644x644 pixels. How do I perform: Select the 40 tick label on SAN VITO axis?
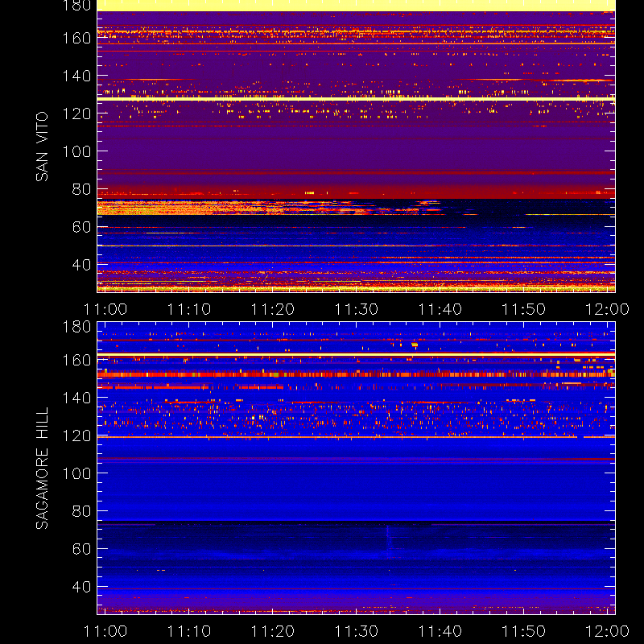(x=81, y=265)
